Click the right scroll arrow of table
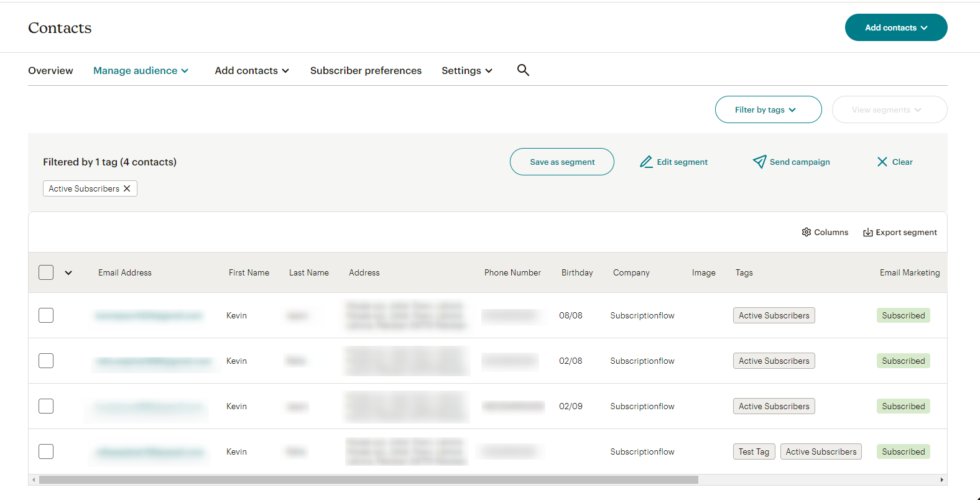The image size is (980, 500). click(942, 480)
